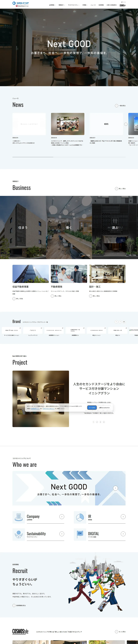This screenshot has width=138, height=644.
Task: Open 採用情報 in the top navigation
Action: point(101,5)
